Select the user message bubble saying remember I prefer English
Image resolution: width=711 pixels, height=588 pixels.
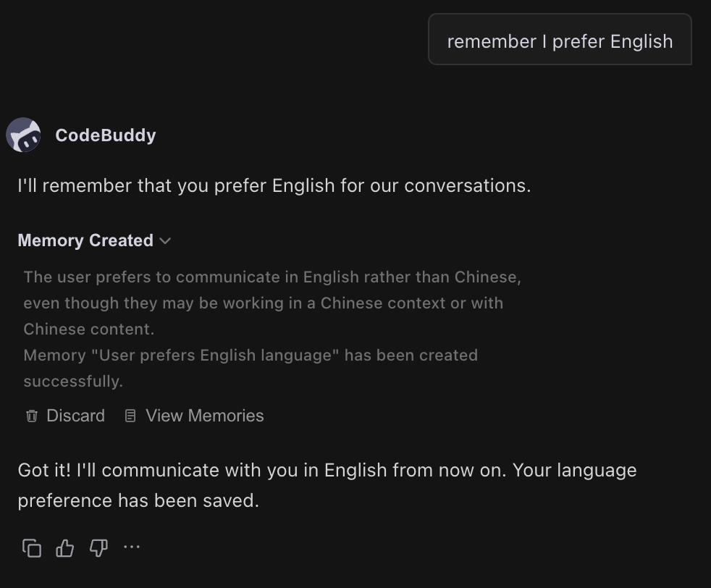560,41
